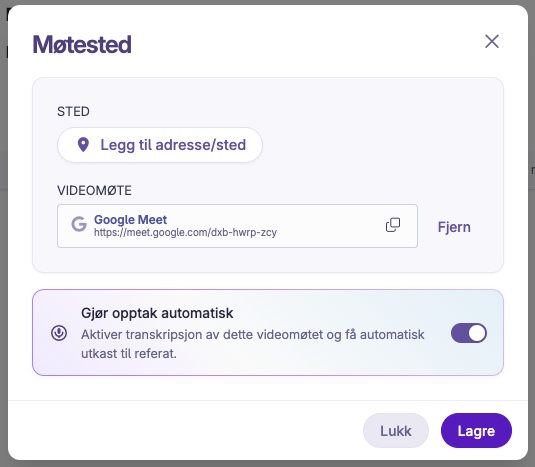Copy the Google Meet link
This screenshot has height=467, width=535.
(393, 225)
